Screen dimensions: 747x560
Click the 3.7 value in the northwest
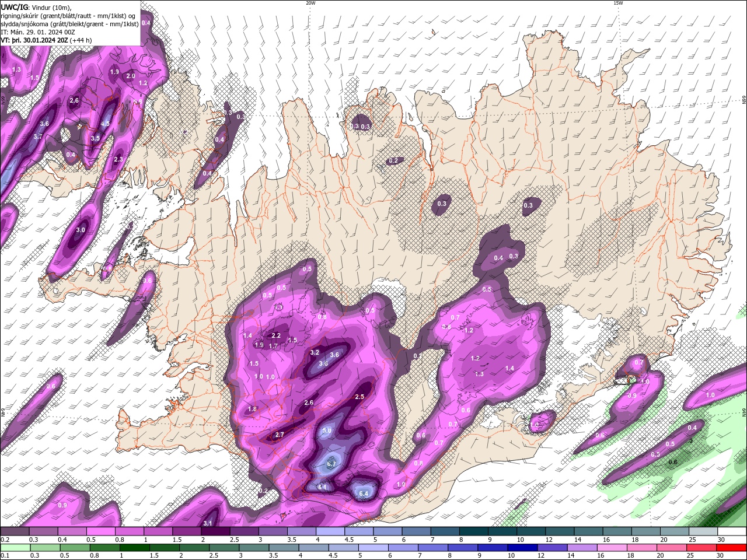tap(38, 136)
